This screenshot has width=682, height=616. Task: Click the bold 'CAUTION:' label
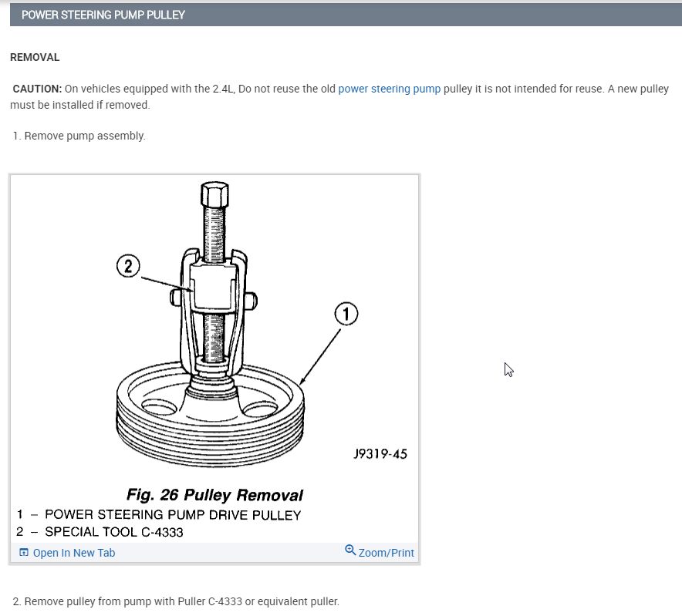[37, 89]
